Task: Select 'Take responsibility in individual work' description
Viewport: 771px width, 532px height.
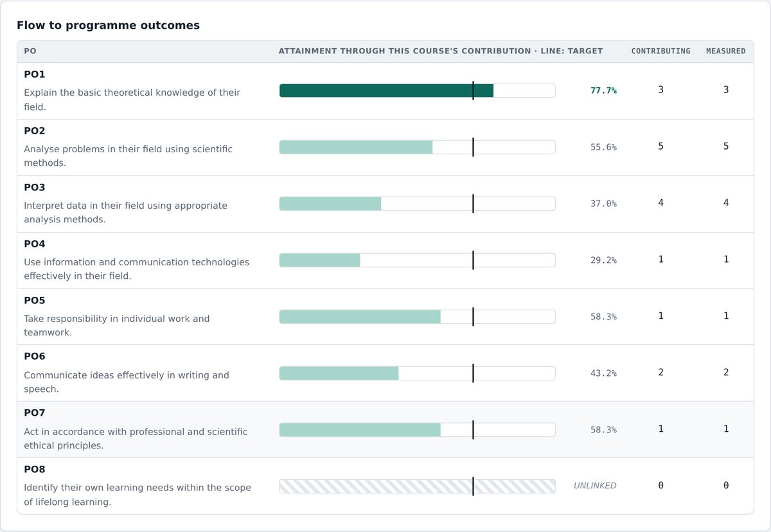Action: click(x=116, y=326)
